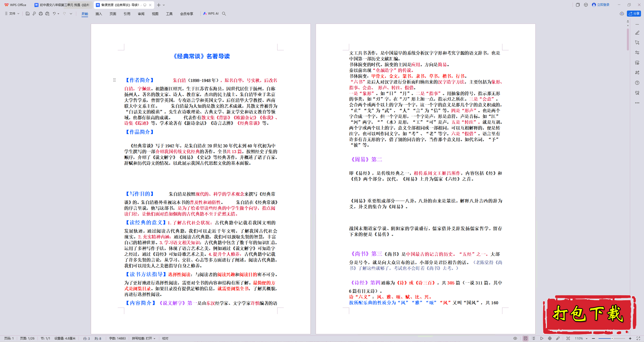Toggle 拼写检查 in the status bar

tap(142, 338)
